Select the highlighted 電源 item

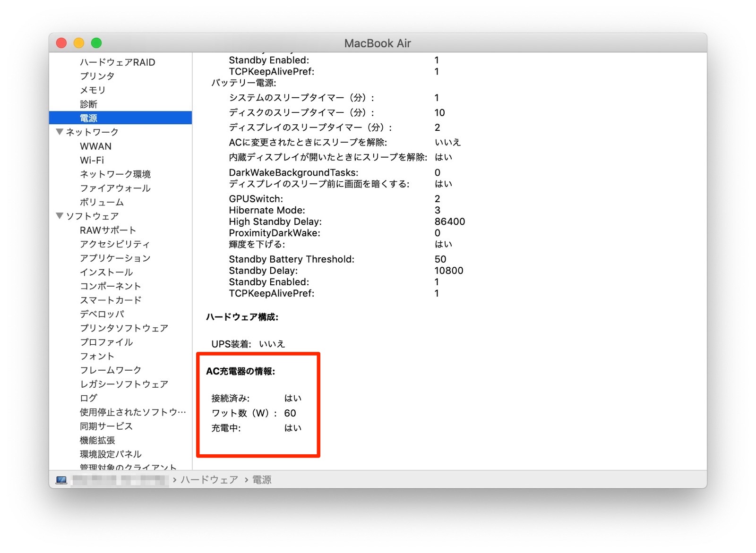(x=120, y=118)
